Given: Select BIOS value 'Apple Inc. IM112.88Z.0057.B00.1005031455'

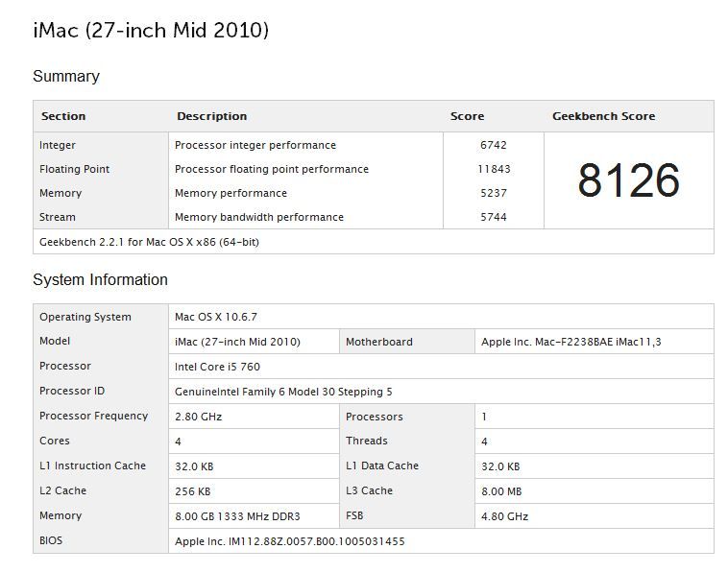Looking at the screenshot, I should tap(290, 542).
